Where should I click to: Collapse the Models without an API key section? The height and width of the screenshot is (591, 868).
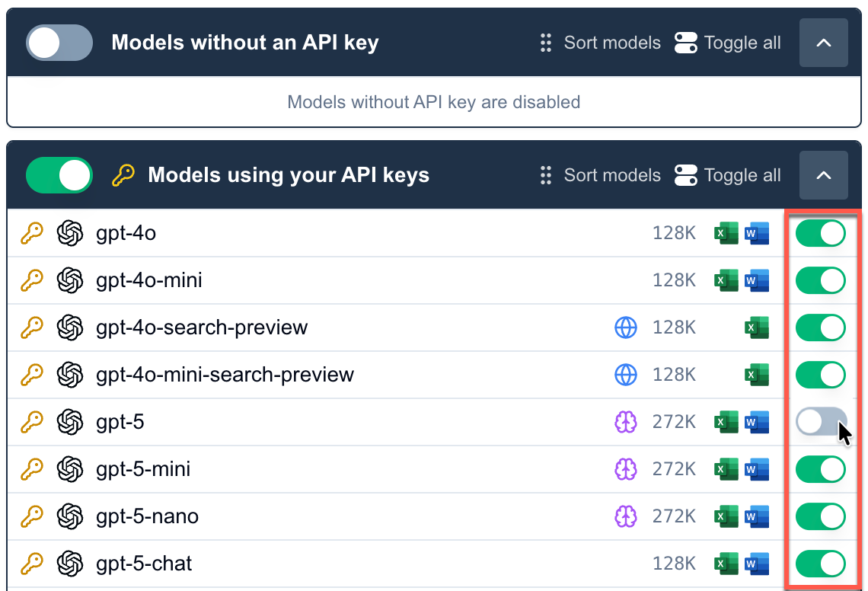tap(823, 43)
